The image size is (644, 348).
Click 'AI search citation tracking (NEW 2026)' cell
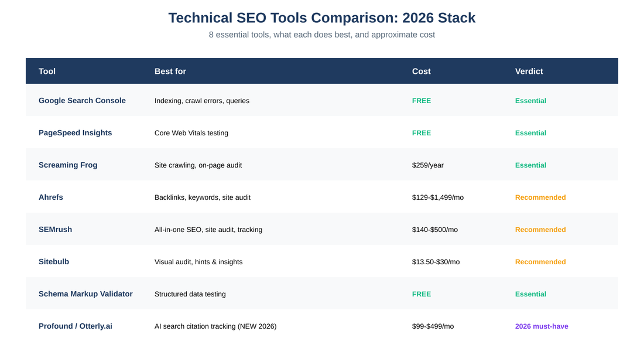(215, 327)
